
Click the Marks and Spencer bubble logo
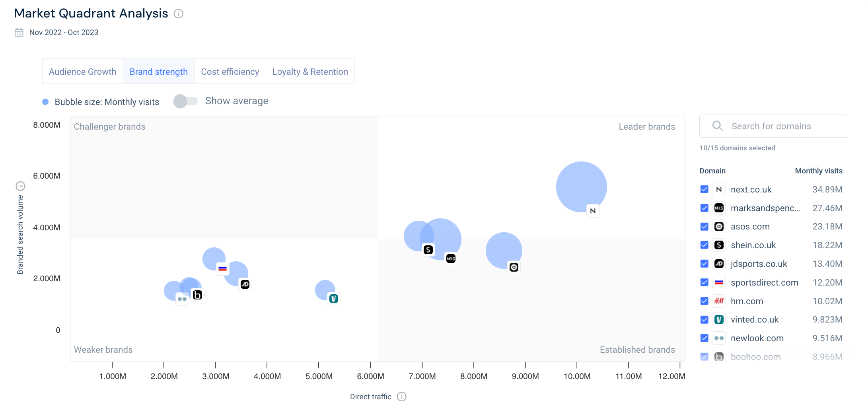tap(451, 259)
